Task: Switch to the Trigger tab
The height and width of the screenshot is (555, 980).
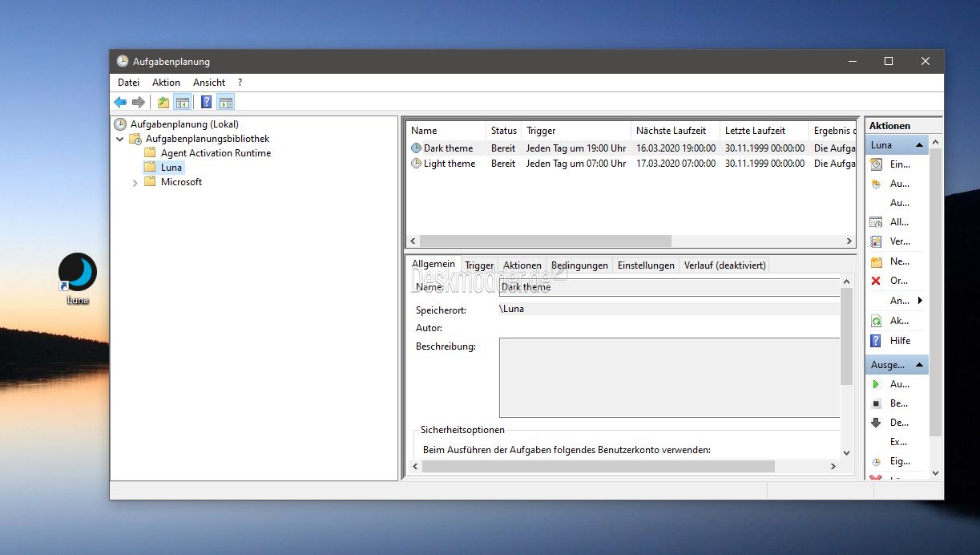Action: tap(479, 265)
